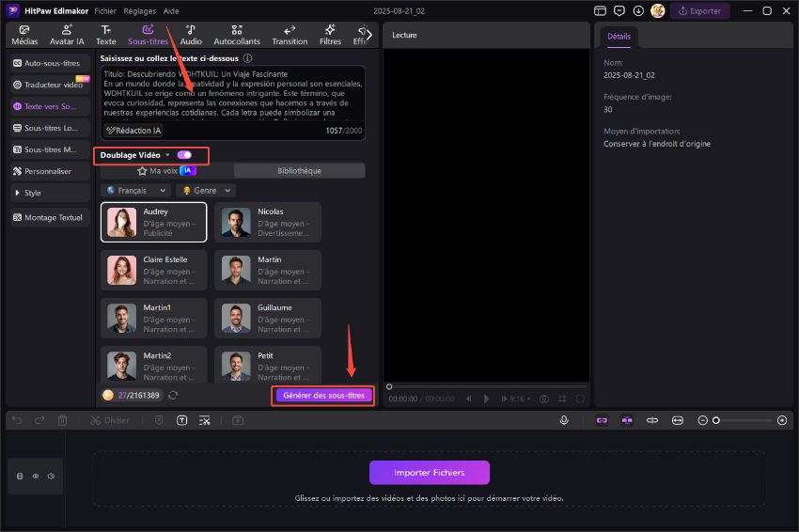Open the user profile avatar
The image size is (799, 532).
658,11
